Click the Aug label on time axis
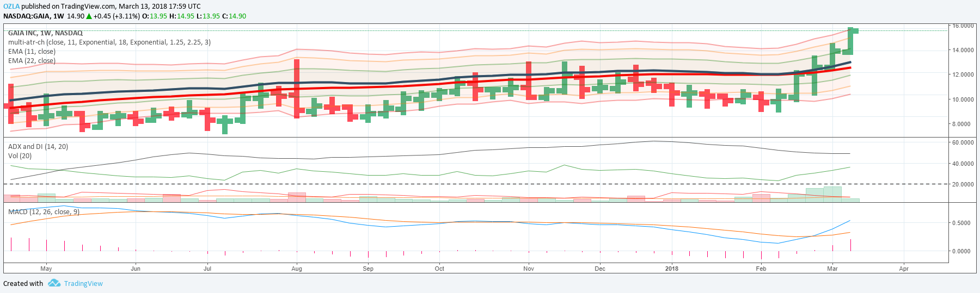The height and width of the screenshot is (293, 980). pos(297,269)
